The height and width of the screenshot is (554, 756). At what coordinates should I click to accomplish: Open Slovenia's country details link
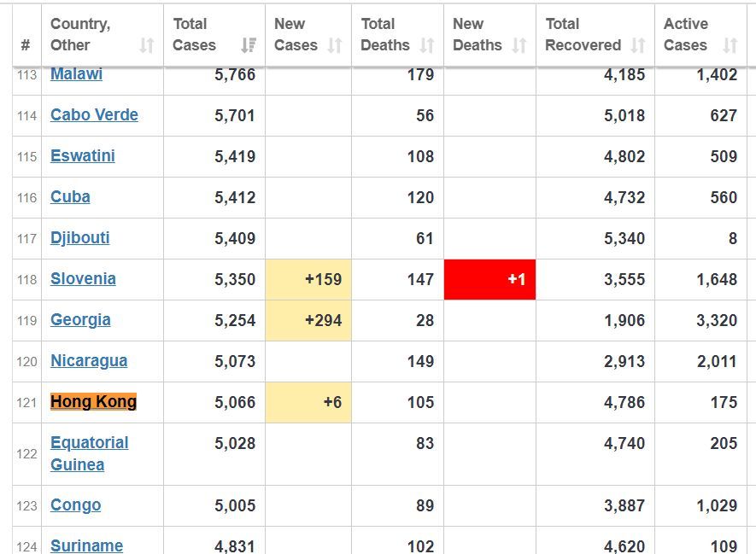(83, 279)
